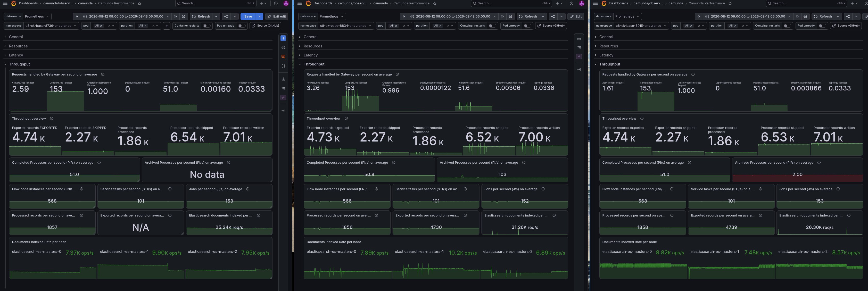The width and height of the screenshot is (868, 291).
Task: Click Grafana logo in 8834-endurance window
Action: click(308, 3)
